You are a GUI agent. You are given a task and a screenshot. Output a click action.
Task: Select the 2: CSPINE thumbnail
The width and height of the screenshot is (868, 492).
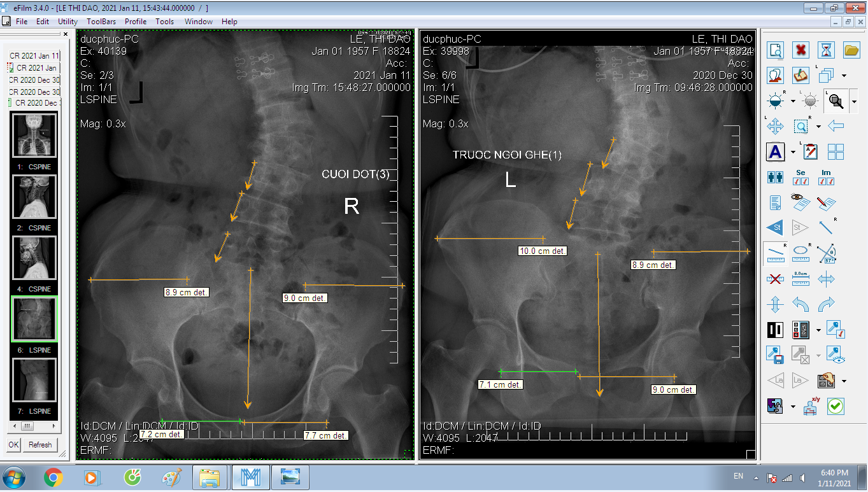[34, 197]
